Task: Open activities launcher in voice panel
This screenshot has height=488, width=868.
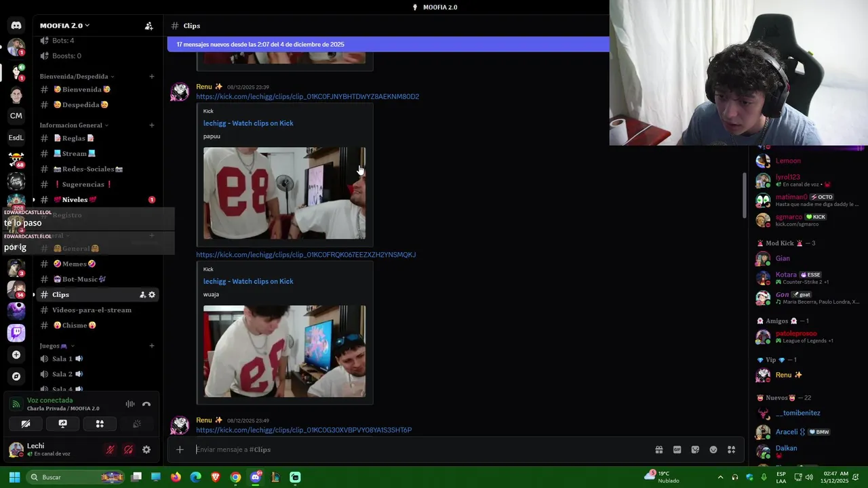Action: [x=100, y=424]
